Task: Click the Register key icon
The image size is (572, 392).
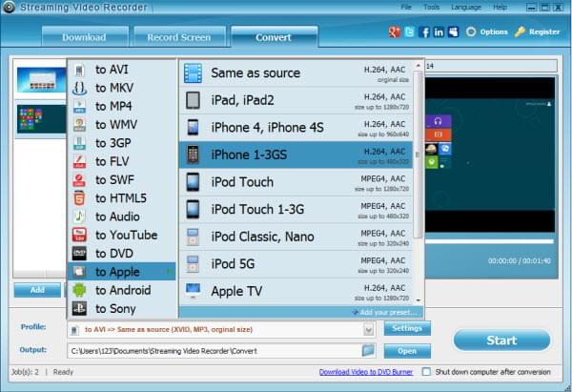Action: point(520,32)
